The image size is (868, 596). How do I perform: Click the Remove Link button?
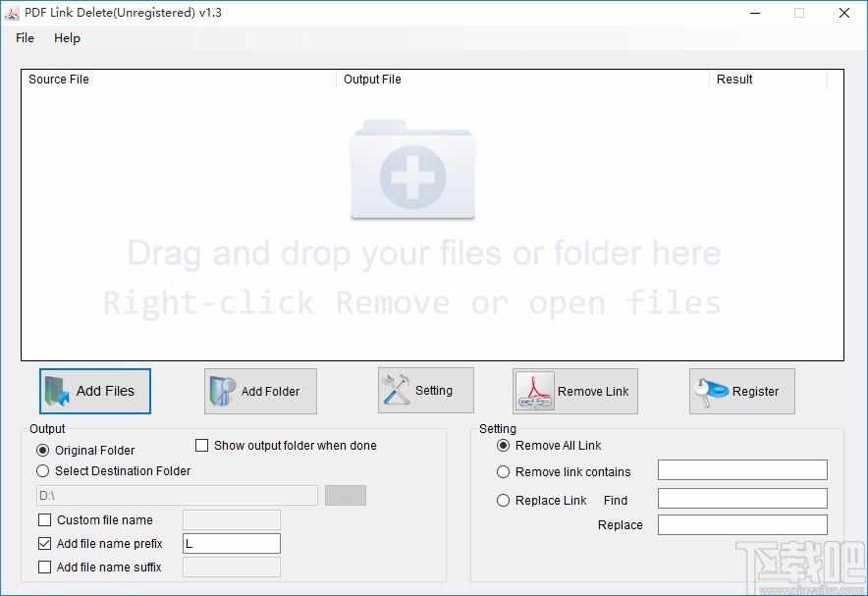pyautogui.click(x=575, y=391)
